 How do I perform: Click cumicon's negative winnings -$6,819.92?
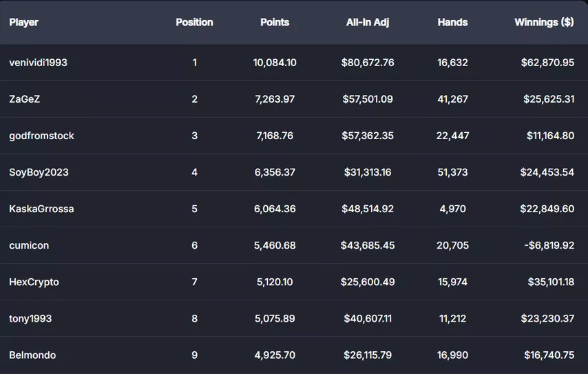tap(548, 245)
